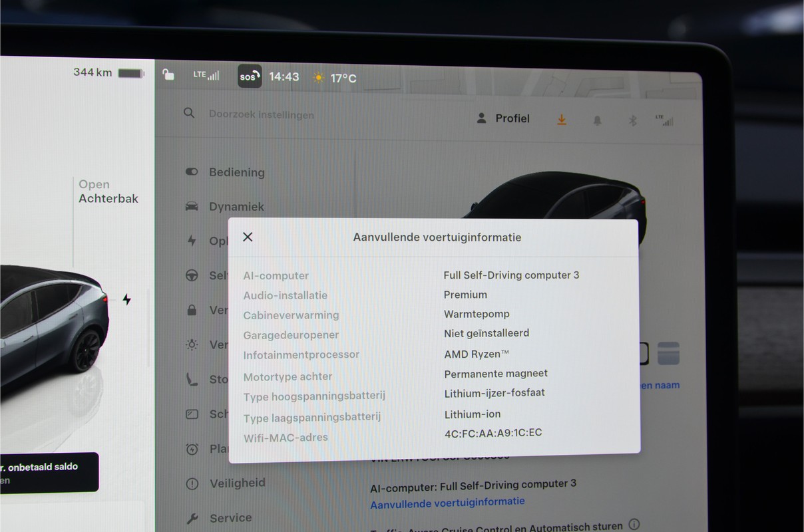804x532 pixels.
Task: Follow the Aanvullende voertuiginformatie link
Action: click(447, 503)
